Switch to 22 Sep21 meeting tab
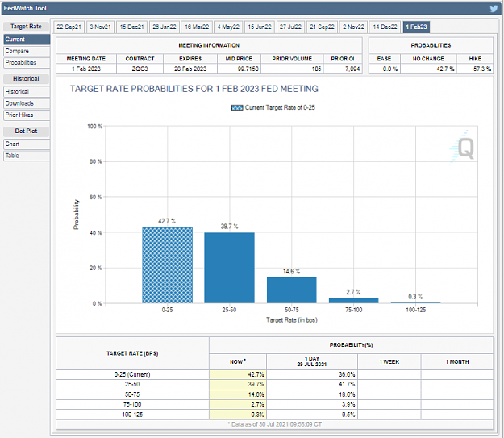The width and height of the screenshot is (504, 438). click(69, 27)
